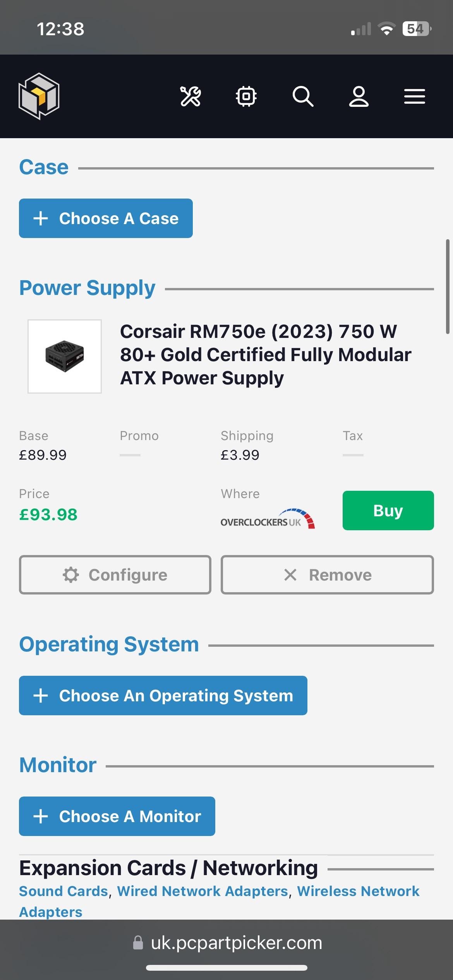The height and width of the screenshot is (980, 453).
Task: Open the Sound Cards link
Action: 63,891
